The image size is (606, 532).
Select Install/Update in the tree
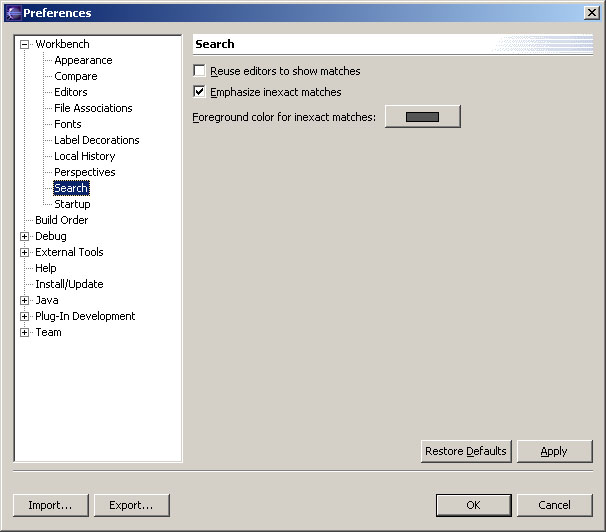pyautogui.click(x=69, y=284)
